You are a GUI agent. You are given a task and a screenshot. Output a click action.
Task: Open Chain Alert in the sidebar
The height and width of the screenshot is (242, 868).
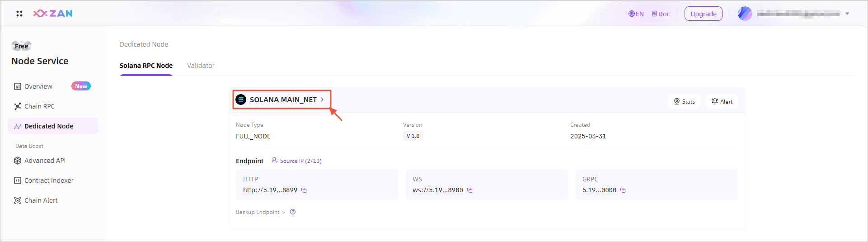[x=36, y=200]
